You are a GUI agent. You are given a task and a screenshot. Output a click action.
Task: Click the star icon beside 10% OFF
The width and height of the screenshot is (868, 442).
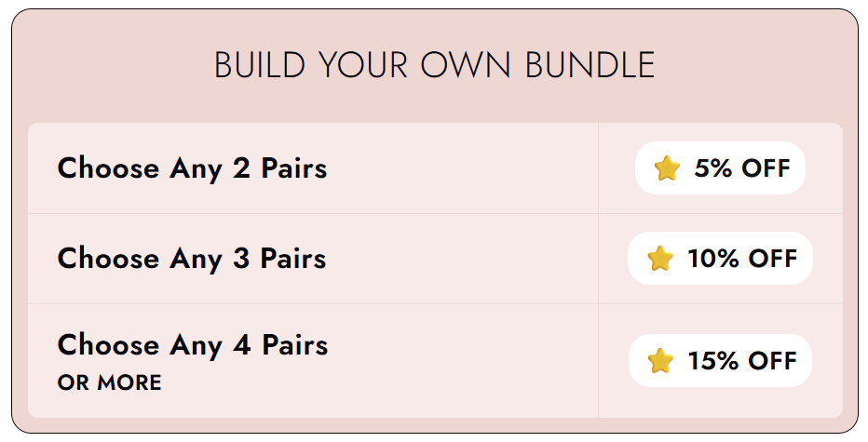[x=660, y=259]
